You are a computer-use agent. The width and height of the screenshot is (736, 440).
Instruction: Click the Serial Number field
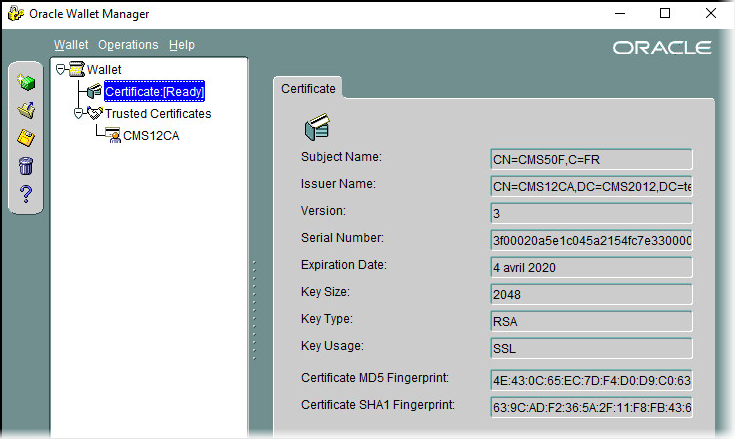pos(591,241)
